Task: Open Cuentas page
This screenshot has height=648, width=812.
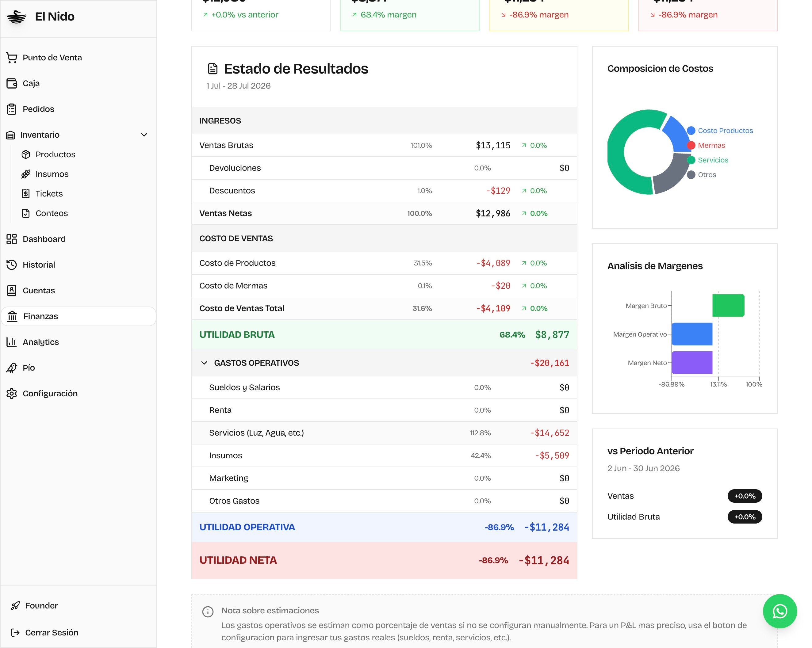Action: [x=78, y=291]
